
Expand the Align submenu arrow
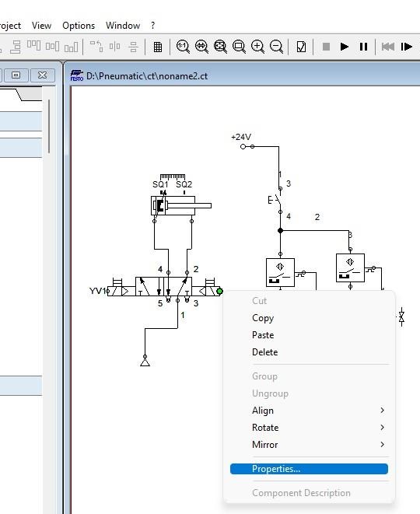click(x=383, y=411)
